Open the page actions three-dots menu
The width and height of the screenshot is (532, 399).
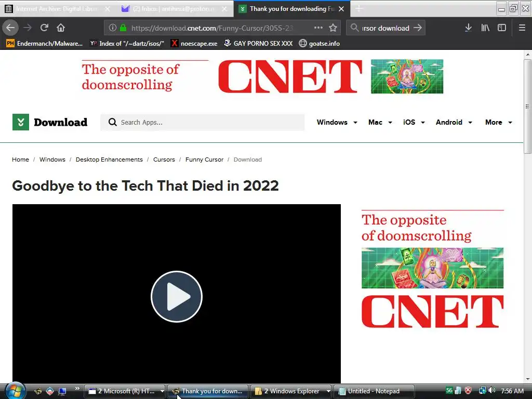pyautogui.click(x=318, y=28)
